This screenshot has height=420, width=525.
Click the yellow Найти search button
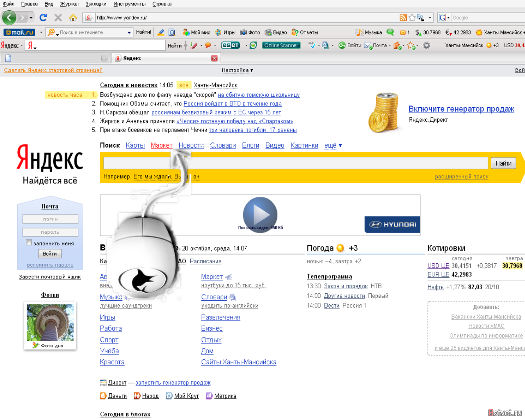click(503, 163)
